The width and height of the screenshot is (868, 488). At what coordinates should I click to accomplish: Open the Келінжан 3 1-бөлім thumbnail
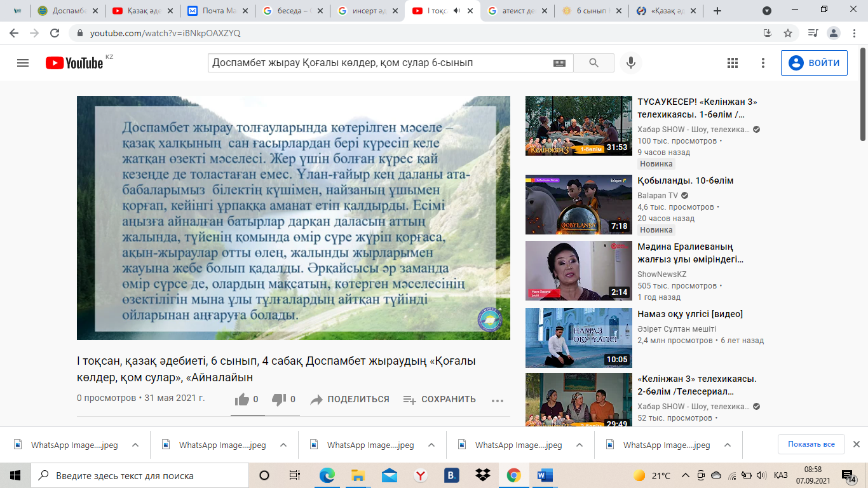click(x=579, y=126)
